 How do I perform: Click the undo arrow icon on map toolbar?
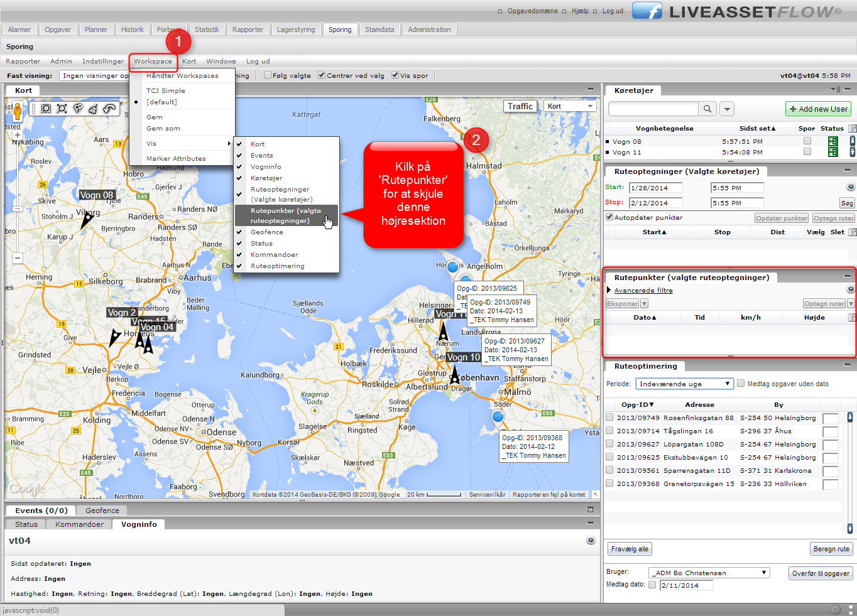coord(109,109)
